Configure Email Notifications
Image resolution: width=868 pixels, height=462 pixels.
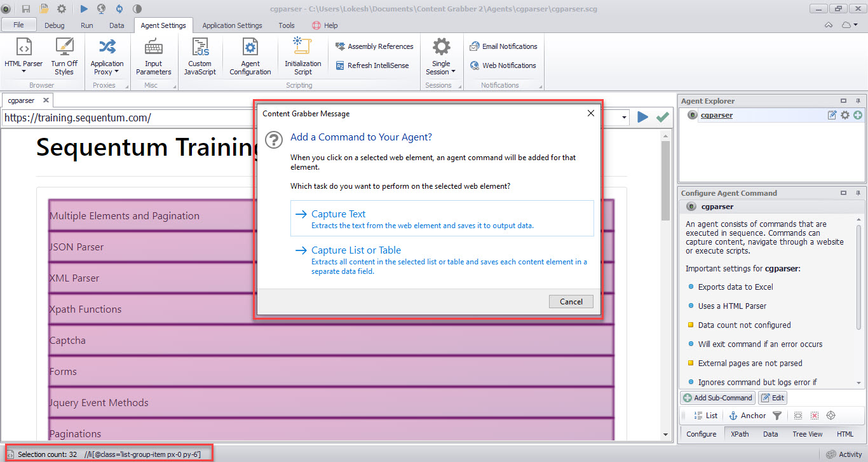503,46
